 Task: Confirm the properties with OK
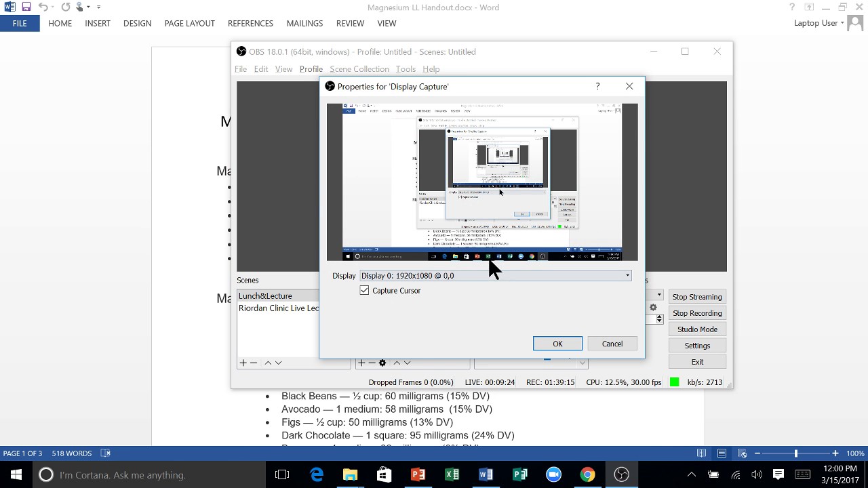tap(557, 344)
